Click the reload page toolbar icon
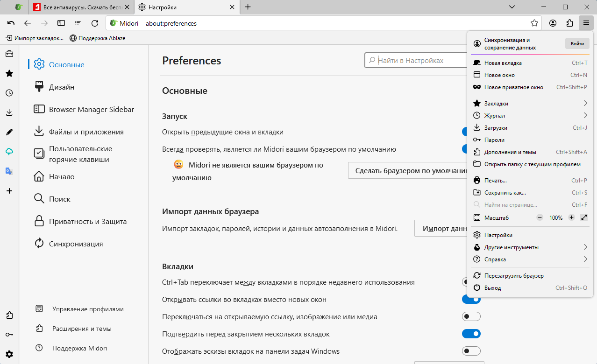 (95, 23)
